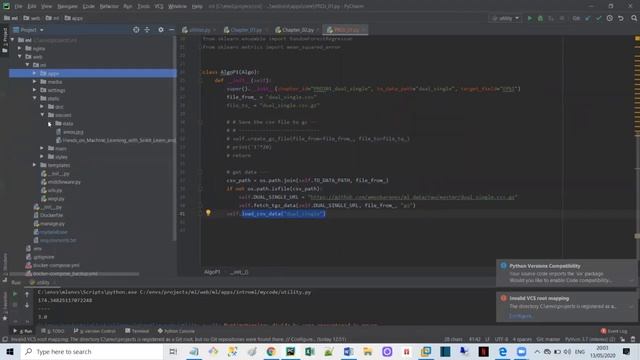This screenshot has height=360, width=640.
Task: Open the File menu
Action: coord(18,6)
